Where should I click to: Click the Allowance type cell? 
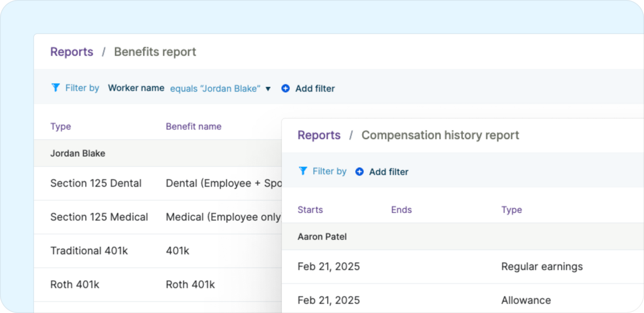coord(526,300)
